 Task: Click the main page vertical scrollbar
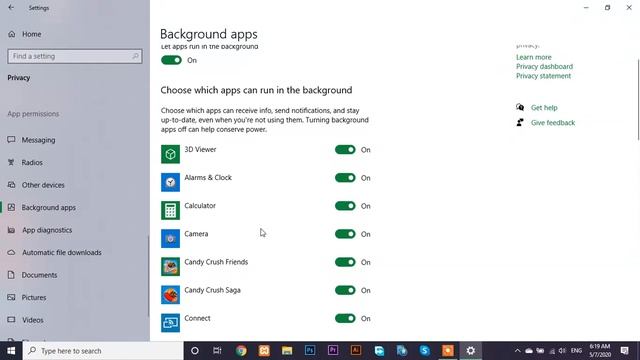pyautogui.click(x=638, y=100)
